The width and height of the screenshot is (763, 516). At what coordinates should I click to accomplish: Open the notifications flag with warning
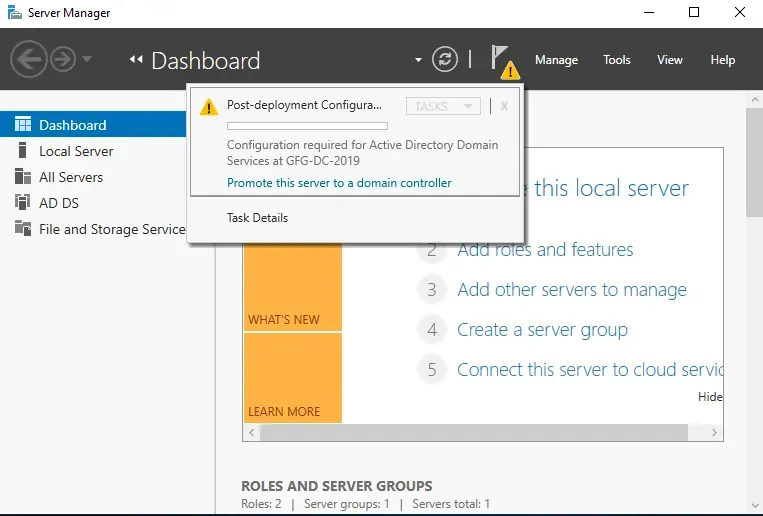coord(505,62)
